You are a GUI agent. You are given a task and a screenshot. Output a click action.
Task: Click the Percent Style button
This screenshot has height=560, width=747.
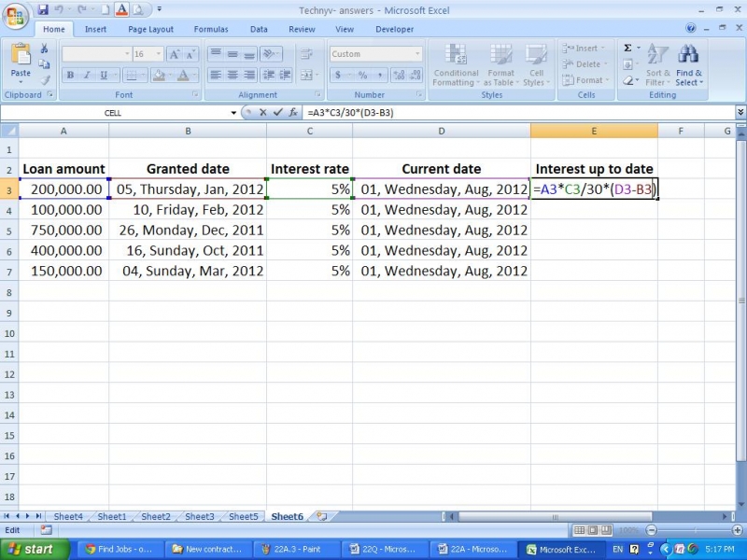tap(362, 75)
